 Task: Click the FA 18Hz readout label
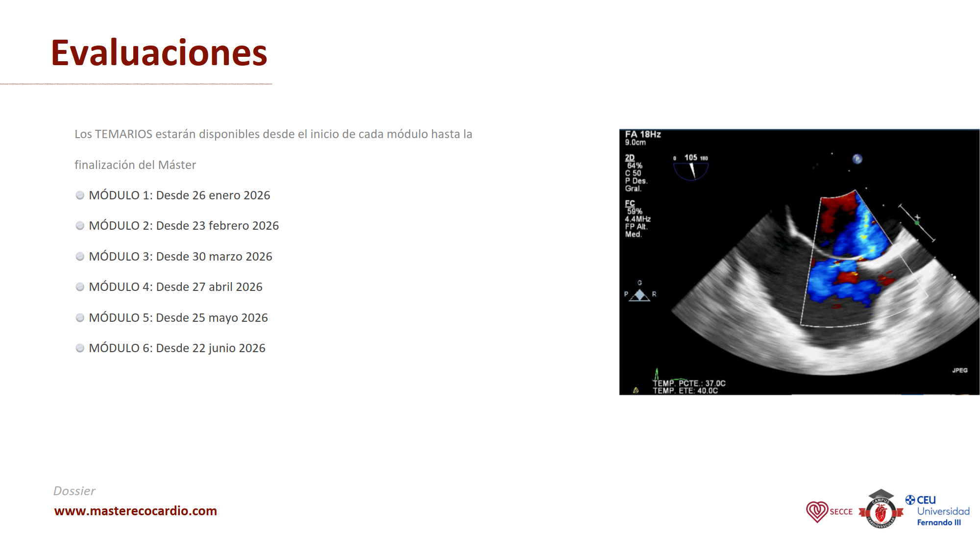pos(643,134)
